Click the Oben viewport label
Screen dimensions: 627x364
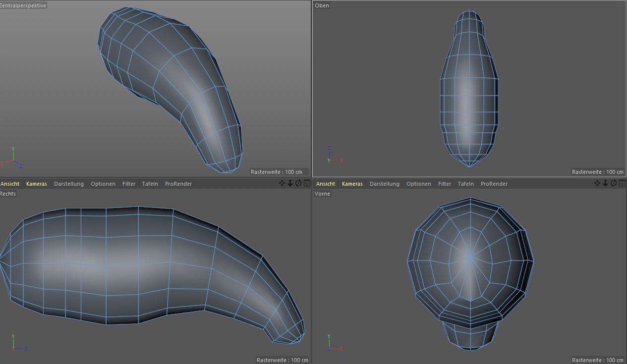tap(322, 5)
